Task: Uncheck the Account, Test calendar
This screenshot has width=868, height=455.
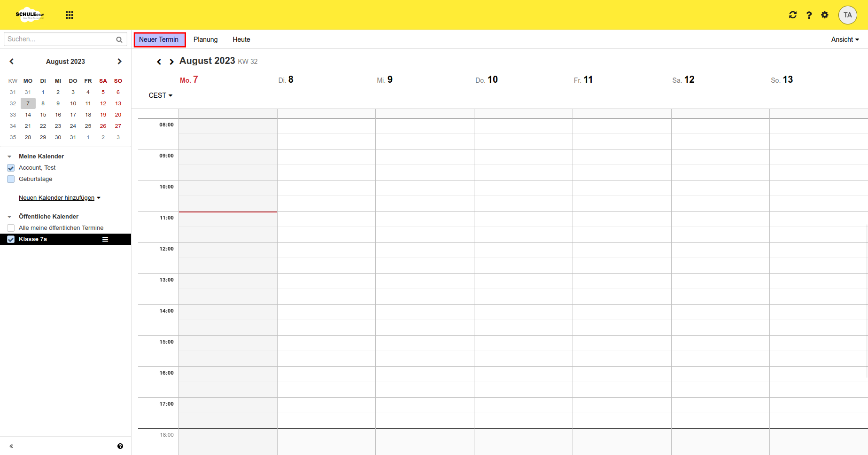Action: pyautogui.click(x=11, y=168)
